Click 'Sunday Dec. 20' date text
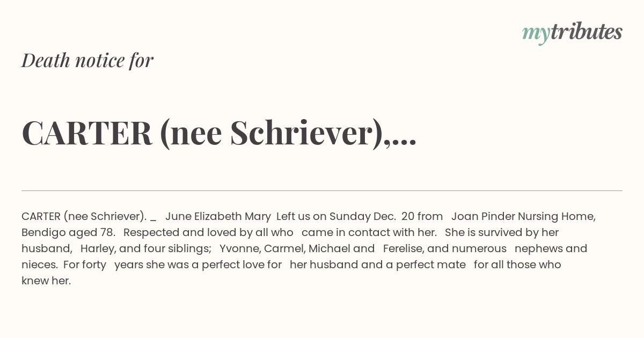 (x=372, y=216)
